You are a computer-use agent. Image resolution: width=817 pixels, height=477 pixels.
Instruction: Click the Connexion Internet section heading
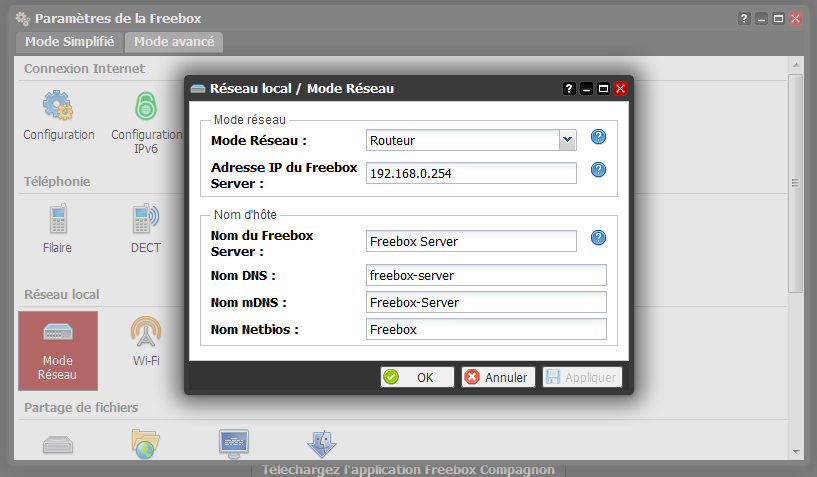pyautogui.click(x=84, y=68)
